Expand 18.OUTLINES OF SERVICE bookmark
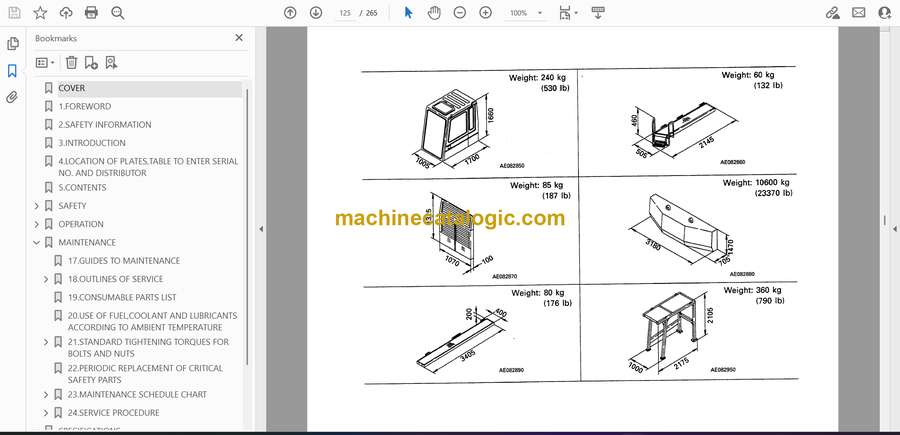 pyautogui.click(x=46, y=279)
